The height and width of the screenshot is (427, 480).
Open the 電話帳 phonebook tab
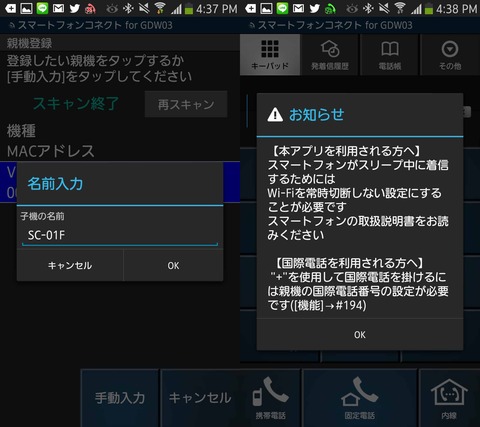point(389,55)
